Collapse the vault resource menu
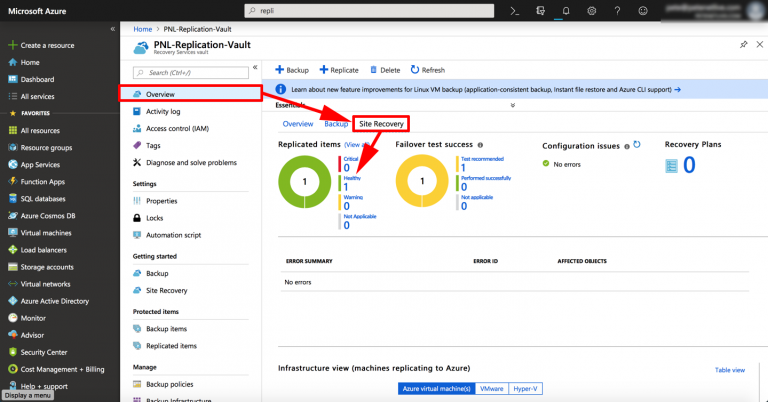 (x=255, y=67)
